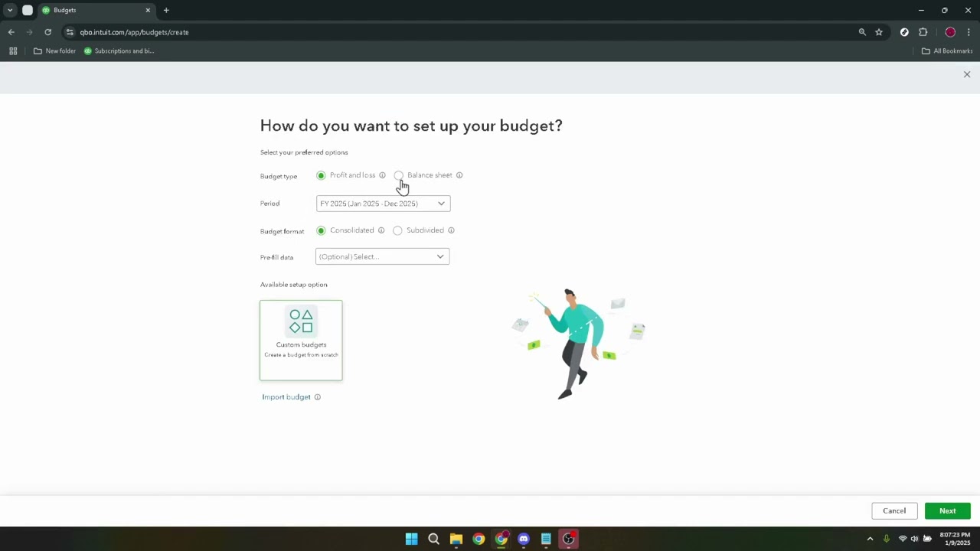
Task: Open the Windows Start menu
Action: pyautogui.click(x=411, y=539)
